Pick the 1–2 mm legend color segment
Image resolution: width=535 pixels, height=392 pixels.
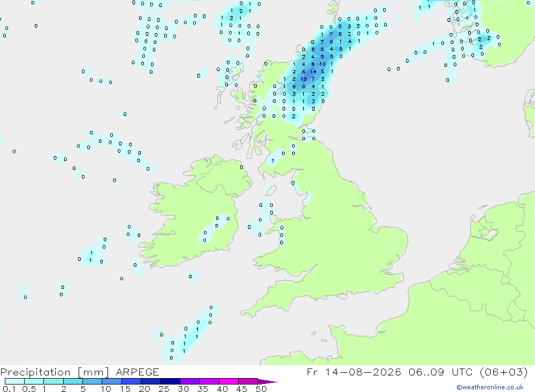(x=53, y=381)
